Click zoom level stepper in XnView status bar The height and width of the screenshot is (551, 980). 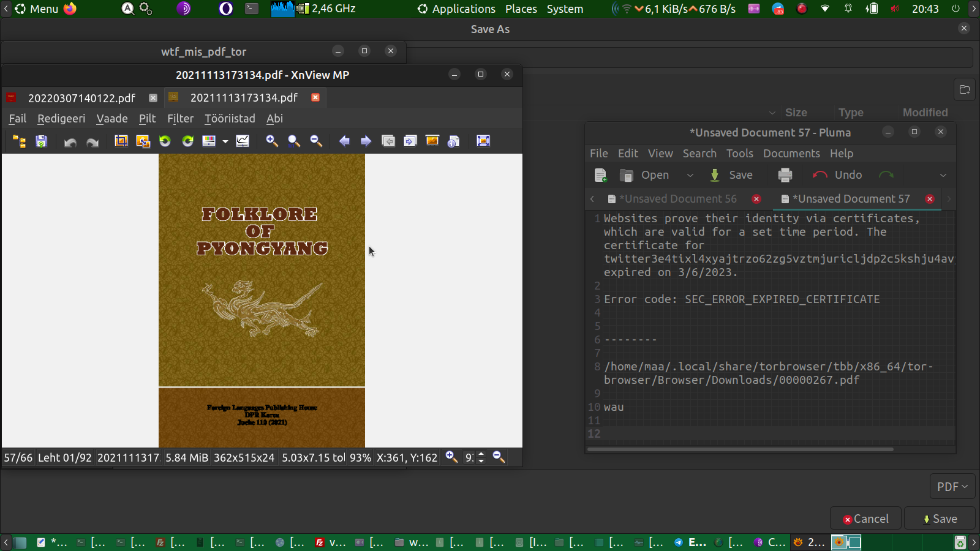[x=481, y=457]
